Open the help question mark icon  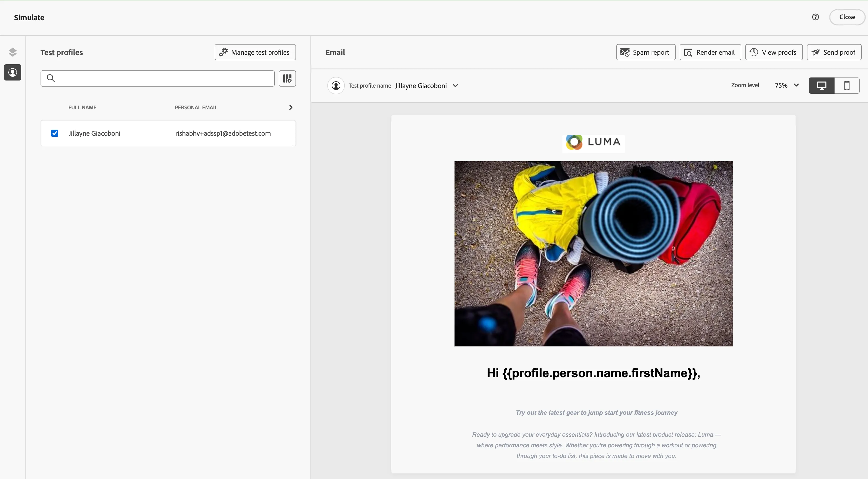pos(815,17)
